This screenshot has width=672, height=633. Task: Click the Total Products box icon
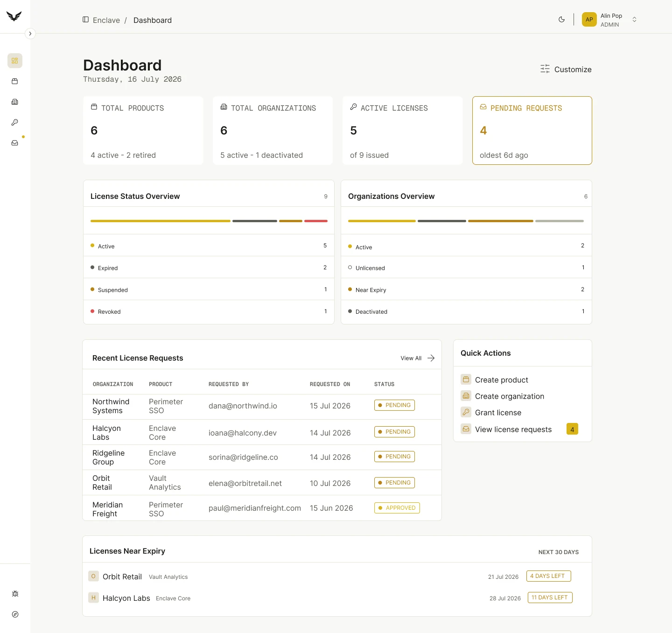coord(94,107)
